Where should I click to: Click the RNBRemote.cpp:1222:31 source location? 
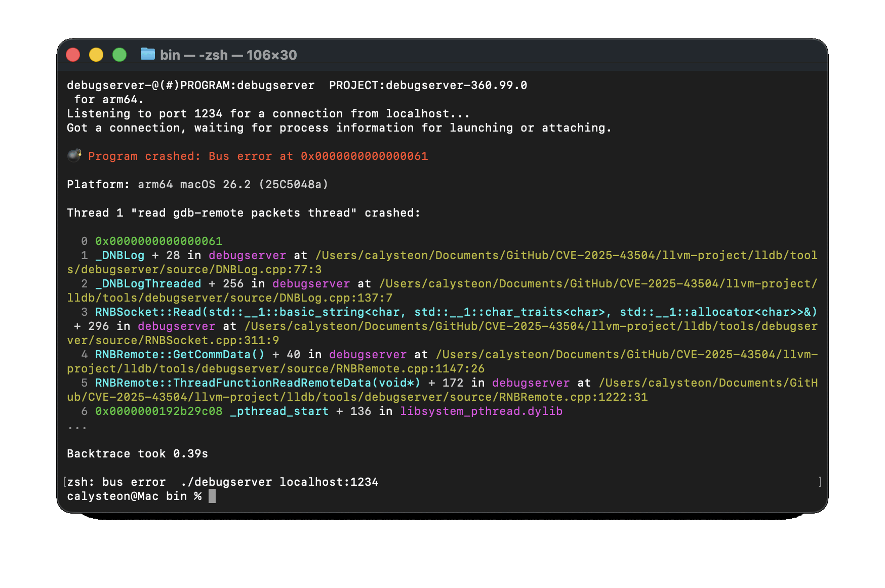573,397
